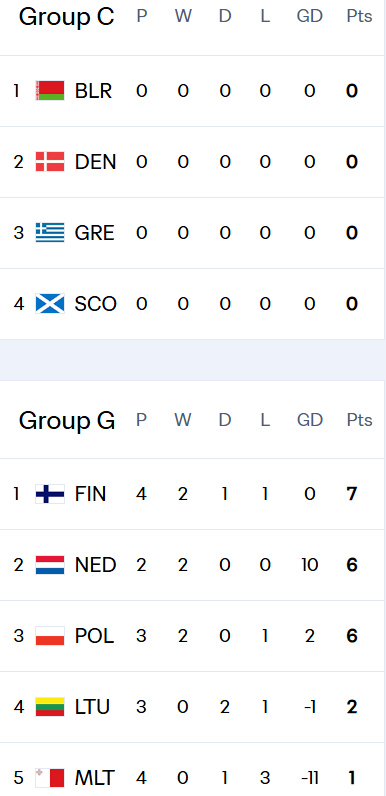
Task: Click the Belarus flag icon
Action: (50, 91)
